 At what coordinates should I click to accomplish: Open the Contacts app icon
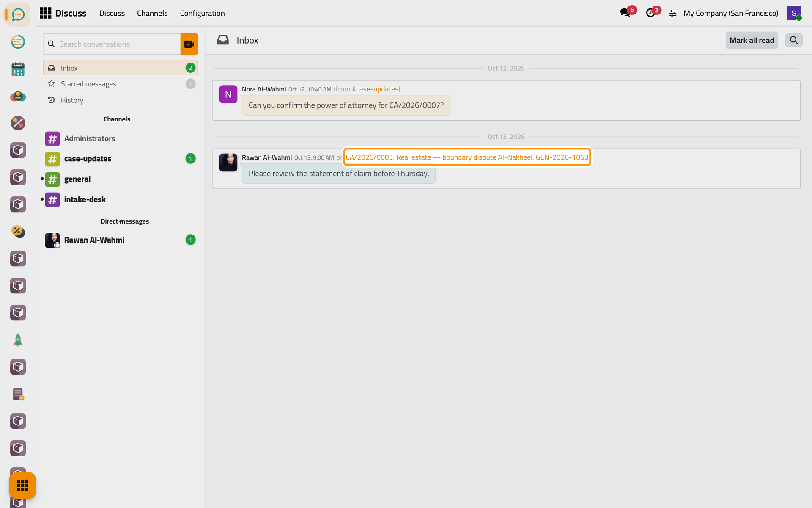(x=18, y=96)
